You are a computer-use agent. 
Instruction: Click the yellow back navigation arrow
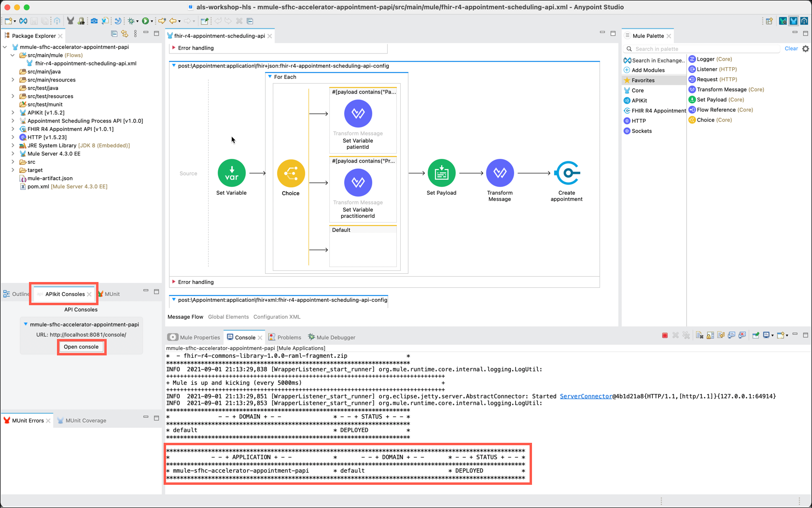tap(173, 21)
